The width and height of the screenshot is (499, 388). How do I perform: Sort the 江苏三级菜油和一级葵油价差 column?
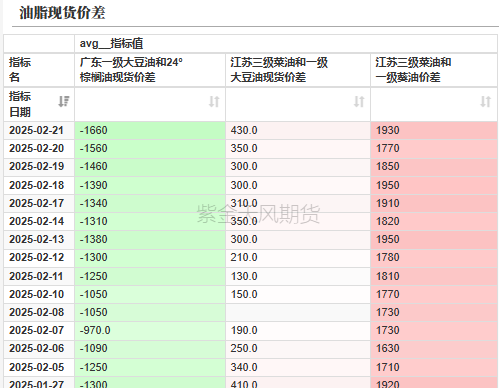tap(486, 101)
